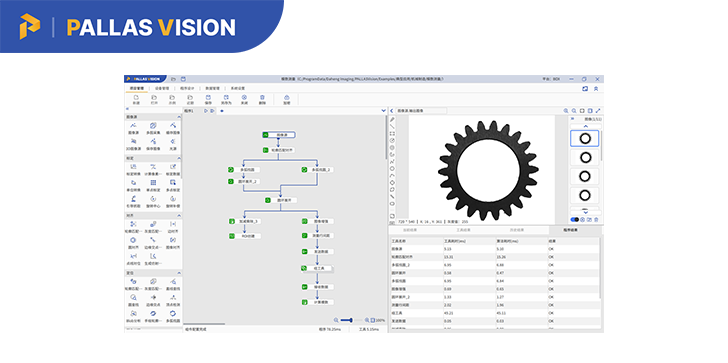Run the flow once with the play icon
Image resolution: width=728 pixels, height=363 pixels.
coord(206,111)
